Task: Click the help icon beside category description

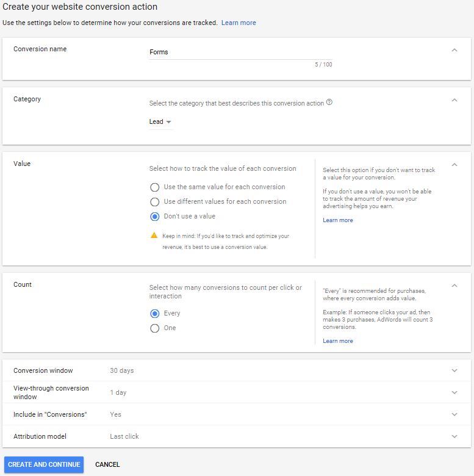Action: pyautogui.click(x=329, y=103)
